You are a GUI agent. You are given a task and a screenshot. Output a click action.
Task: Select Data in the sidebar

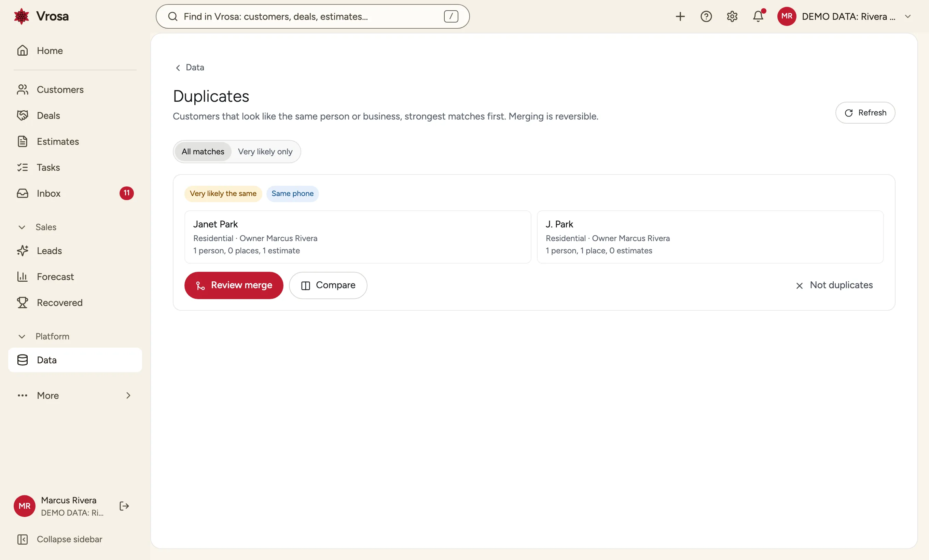point(75,360)
